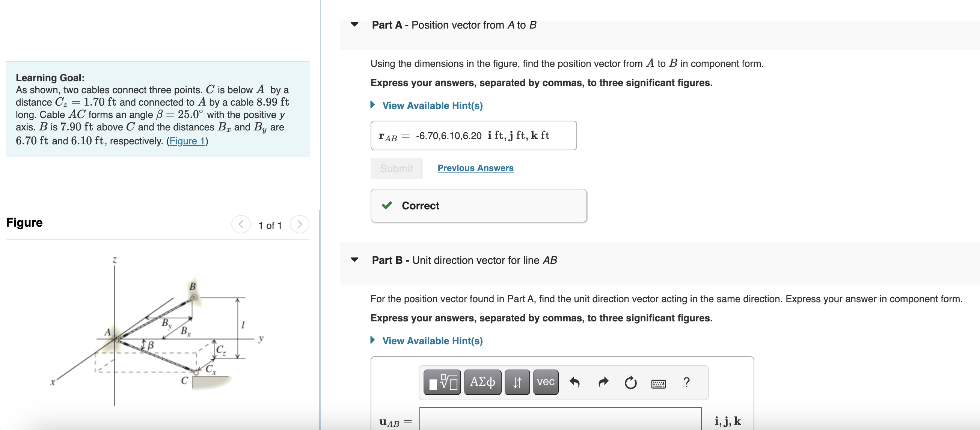Undo the last equation edit
This screenshot has height=430, width=980.
(574, 383)
